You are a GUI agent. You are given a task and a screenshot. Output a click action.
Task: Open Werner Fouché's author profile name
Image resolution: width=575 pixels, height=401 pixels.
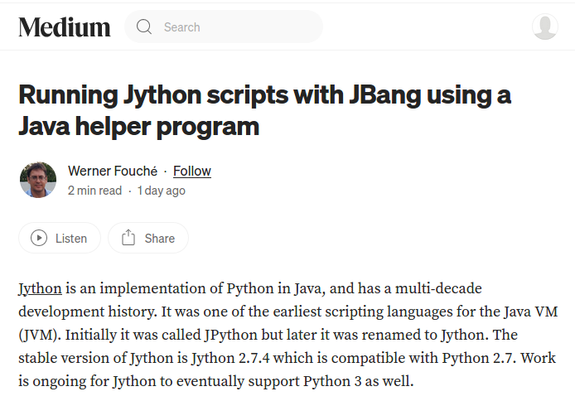point(113,171)
